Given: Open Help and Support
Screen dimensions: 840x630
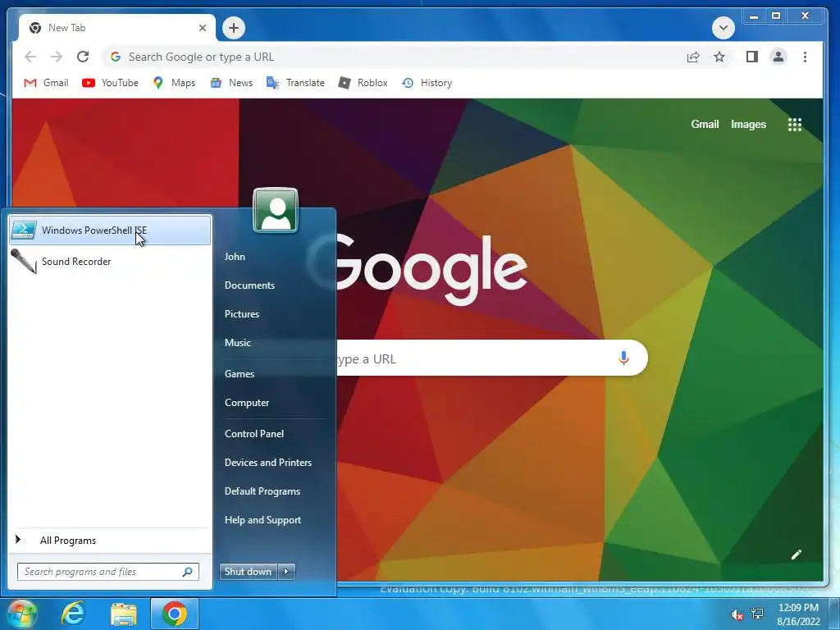Looking at the screenshot, I should tap(262, 520).
